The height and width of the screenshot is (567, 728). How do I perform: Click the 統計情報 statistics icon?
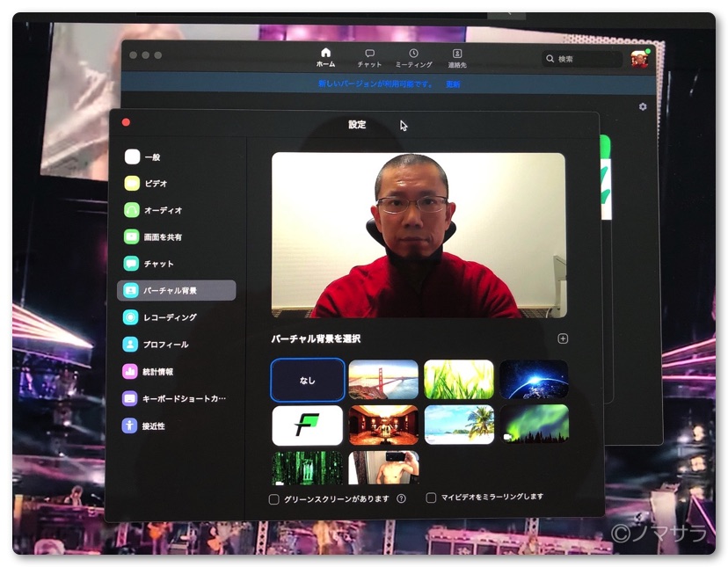point(132,372)
